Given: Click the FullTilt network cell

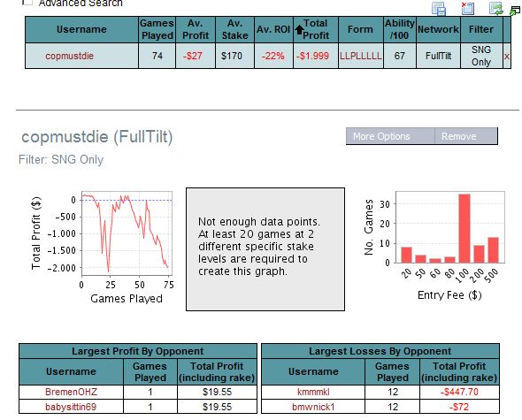Looking at the screenshot, I should click(x=438, y=56).
